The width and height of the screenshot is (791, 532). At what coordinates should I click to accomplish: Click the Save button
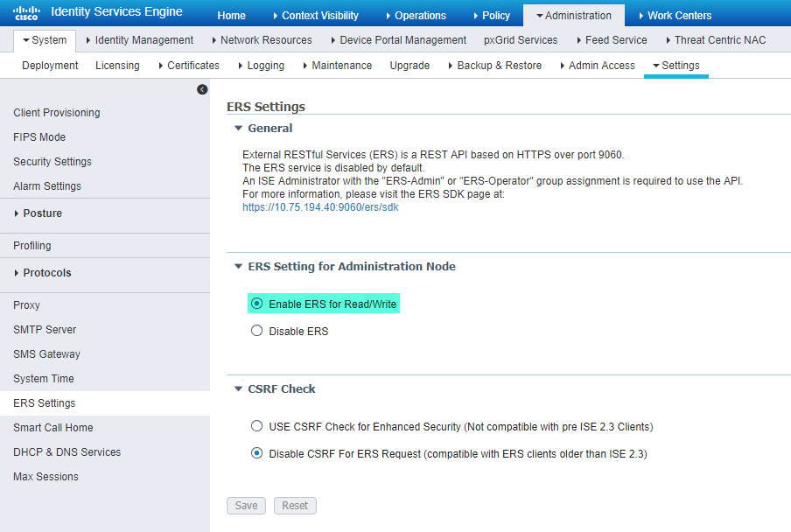[246, 505]
